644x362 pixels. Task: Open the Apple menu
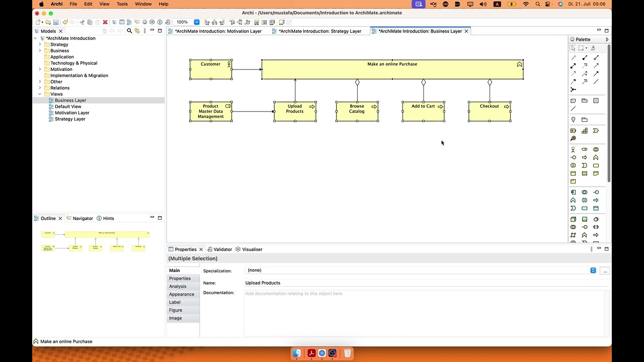[x=41, y=4]
